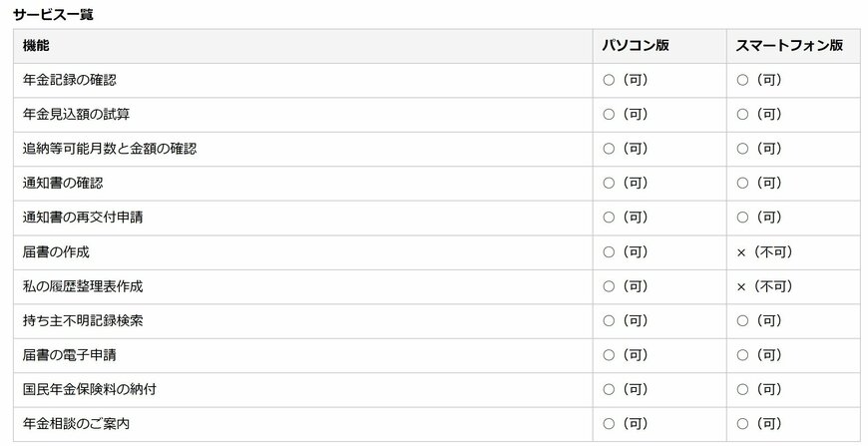Screen dimensions: 868x446
Task: Click the 私の履歴整理表作成 row label
Action: tap(83, 286)
